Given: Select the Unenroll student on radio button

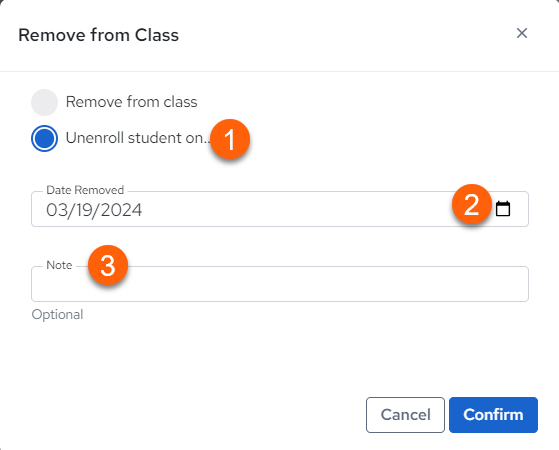Looking at the screenshot, I should coord(45,138).
